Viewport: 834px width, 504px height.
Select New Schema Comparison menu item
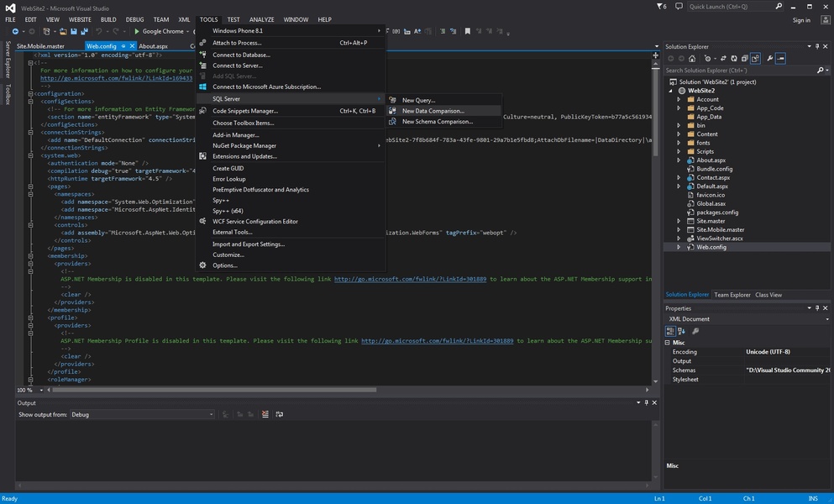tap(437, 122)
